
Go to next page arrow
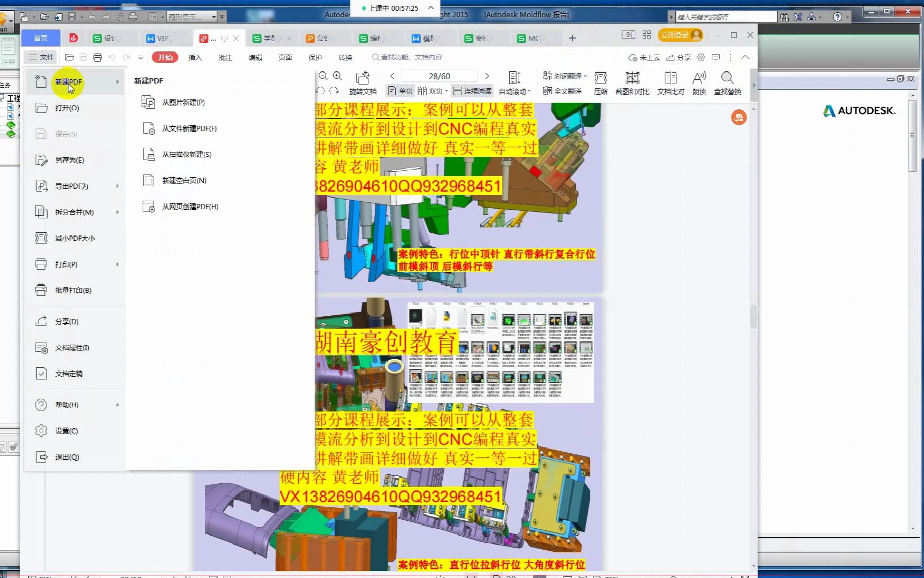(487, 76)
